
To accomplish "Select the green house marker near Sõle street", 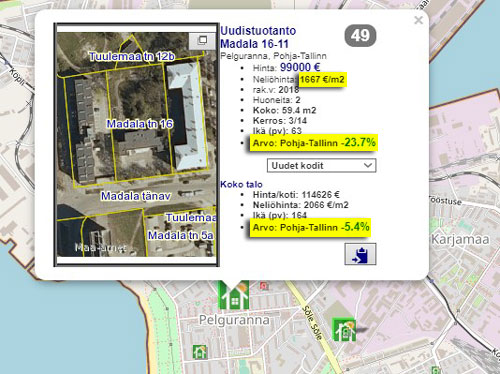I will (344, 330).
